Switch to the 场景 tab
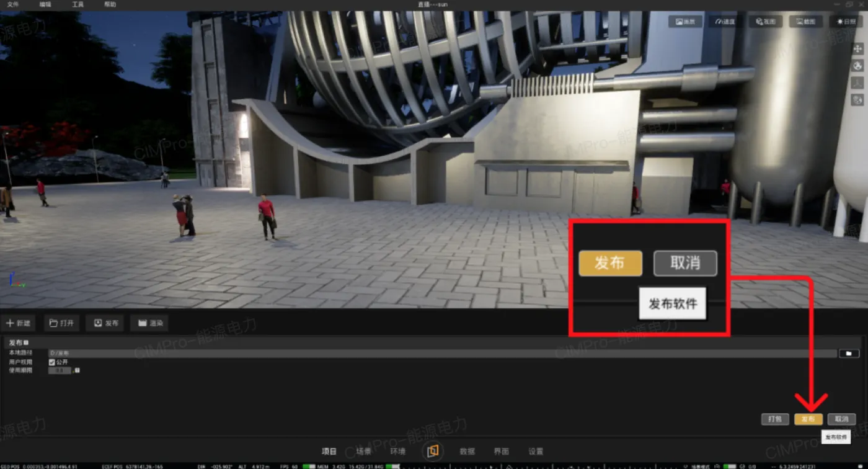 (364, 452)
